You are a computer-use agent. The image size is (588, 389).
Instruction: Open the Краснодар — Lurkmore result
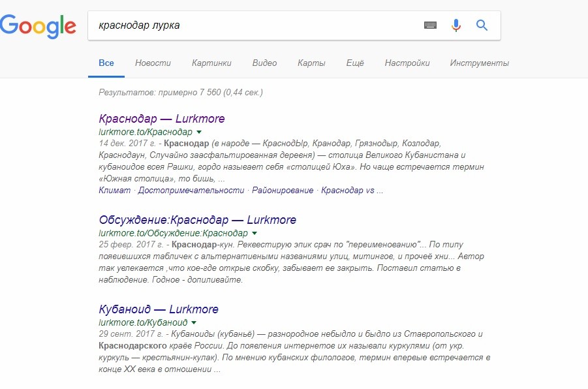point(162,119)
